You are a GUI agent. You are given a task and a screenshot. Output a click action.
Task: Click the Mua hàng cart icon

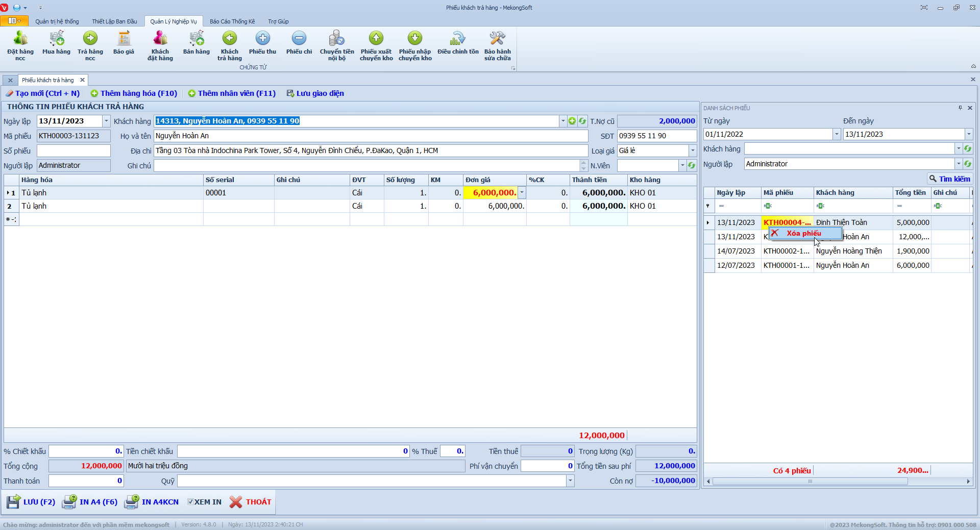click(x=57, y=39)
